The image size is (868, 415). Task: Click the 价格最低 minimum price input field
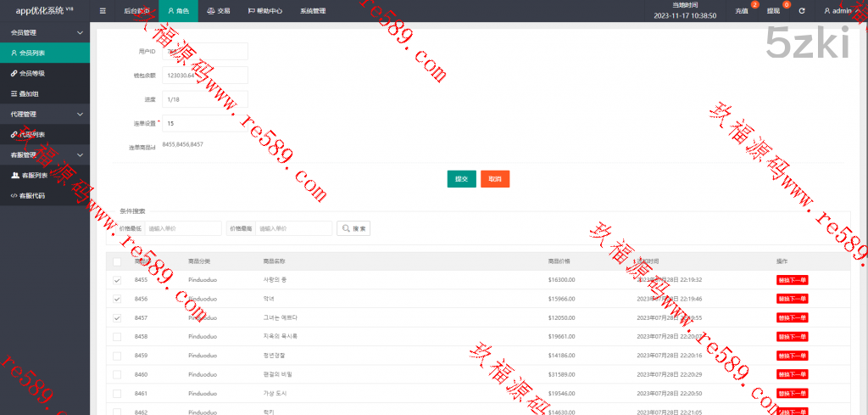pyautogui.click(x=181, y=228)
